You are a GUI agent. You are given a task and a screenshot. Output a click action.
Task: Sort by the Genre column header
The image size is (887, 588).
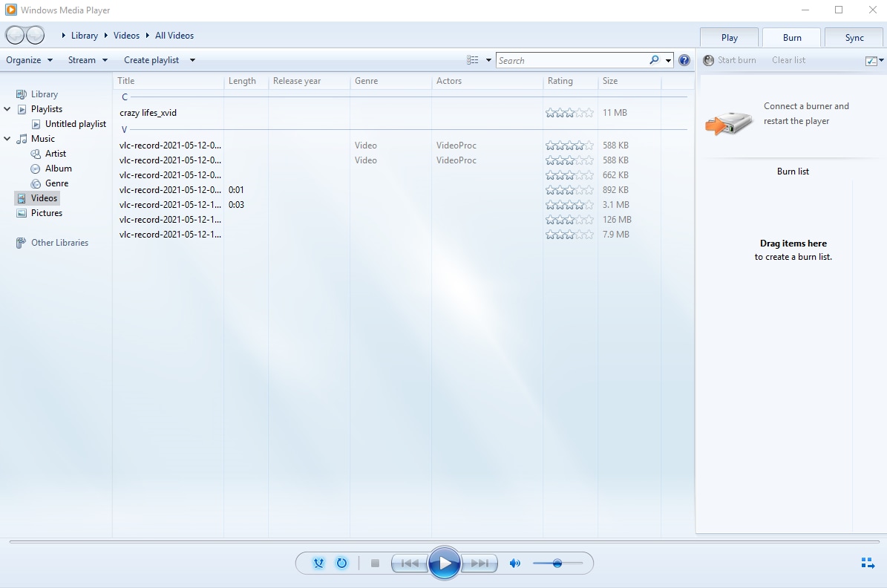coord(390,81)
